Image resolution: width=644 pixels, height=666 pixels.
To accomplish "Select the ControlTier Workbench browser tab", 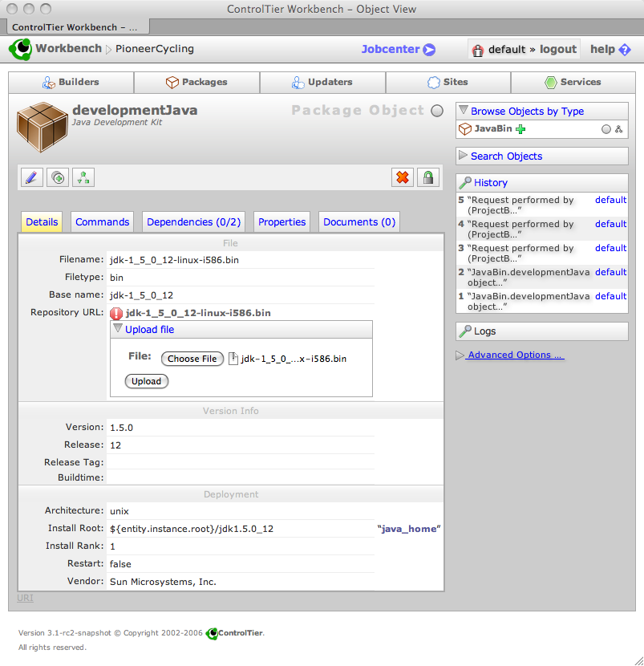I will (78, 27).
